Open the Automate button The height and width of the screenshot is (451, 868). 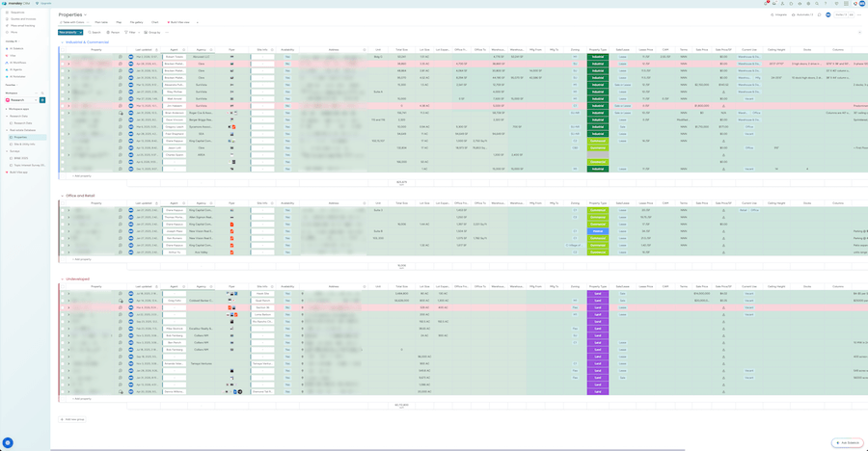pyautogui.click(x=802, y=15)
